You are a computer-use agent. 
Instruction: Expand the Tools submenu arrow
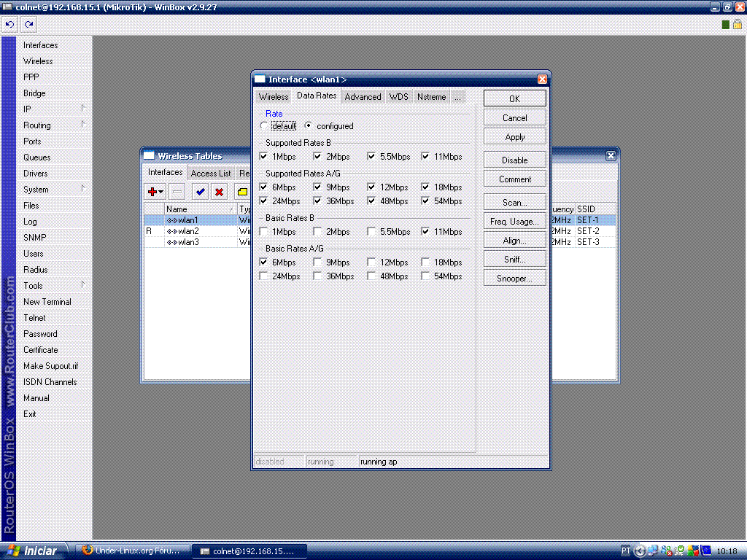[83, 285]
